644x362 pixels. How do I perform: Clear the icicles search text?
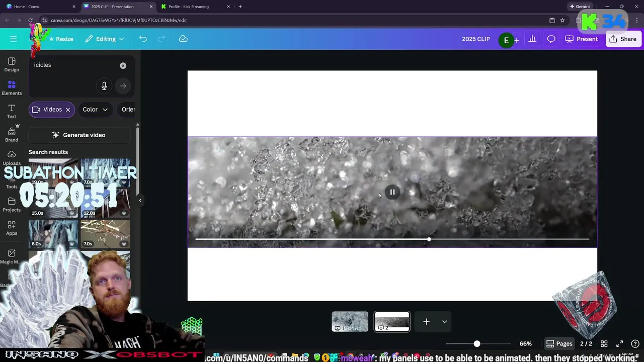123,65
